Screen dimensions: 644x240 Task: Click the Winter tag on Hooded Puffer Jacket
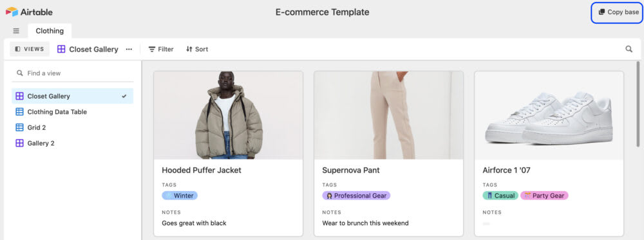(x=180, y=196)
